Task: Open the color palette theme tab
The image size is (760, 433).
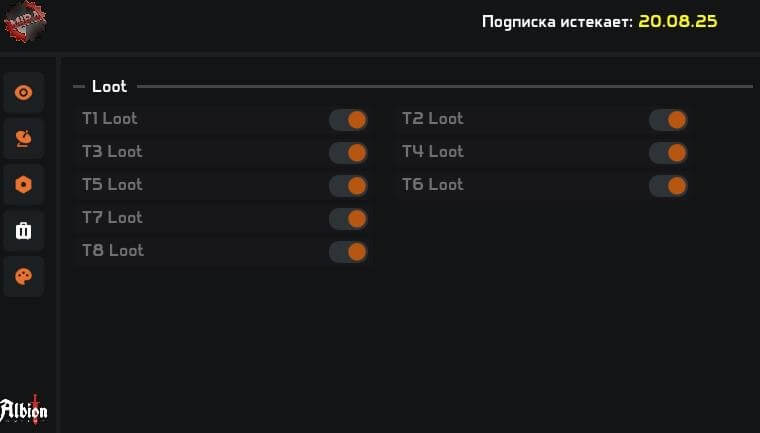Action: 24,277
